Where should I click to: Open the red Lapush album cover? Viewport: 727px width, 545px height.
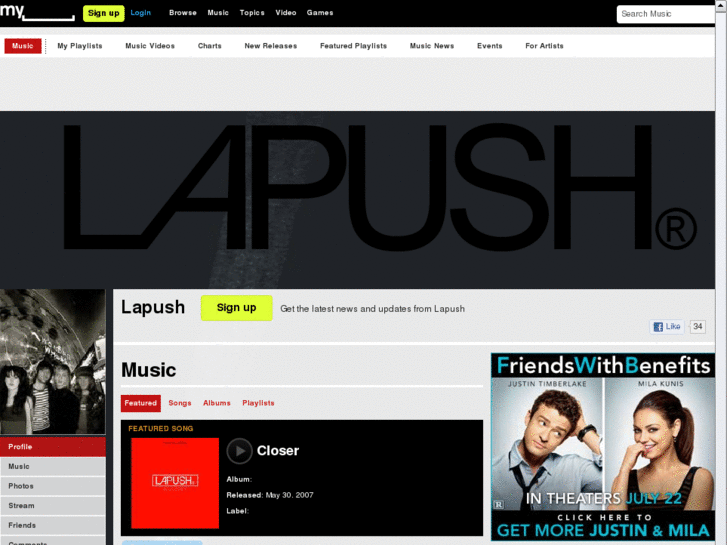[175, 483]
